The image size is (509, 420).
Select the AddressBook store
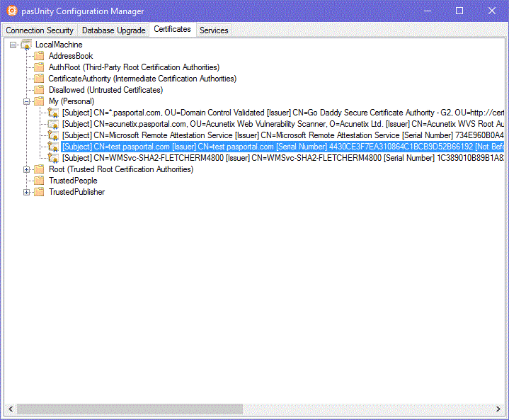point(71,56)
